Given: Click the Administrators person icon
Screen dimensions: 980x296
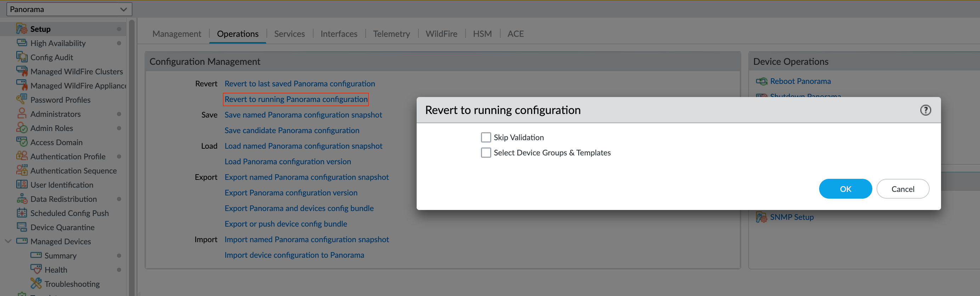Looking at the screenshot, I should [x=22, y=114].
